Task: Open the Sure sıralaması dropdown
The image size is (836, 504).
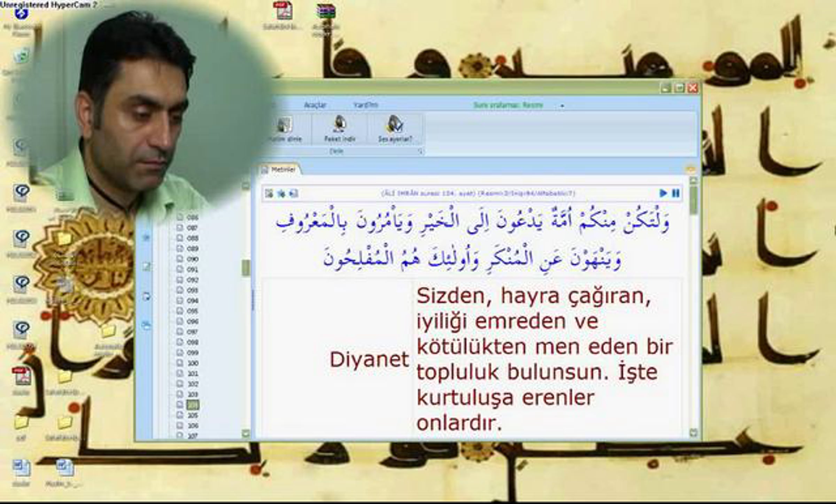Action: [x=508, y=105]
